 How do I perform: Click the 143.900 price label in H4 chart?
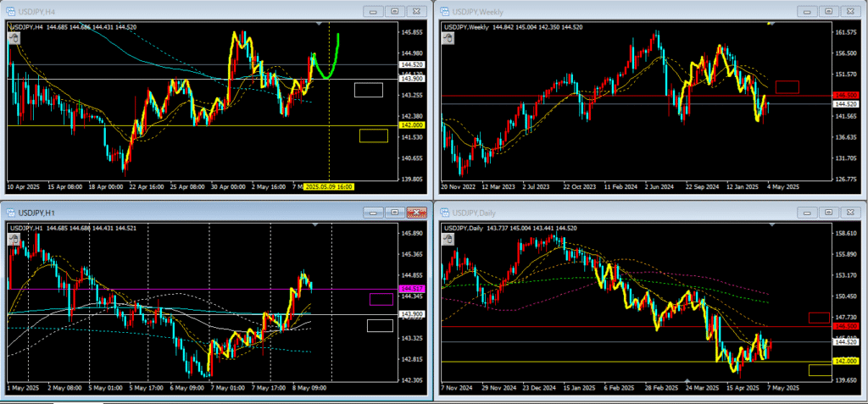tap(411, 79)
